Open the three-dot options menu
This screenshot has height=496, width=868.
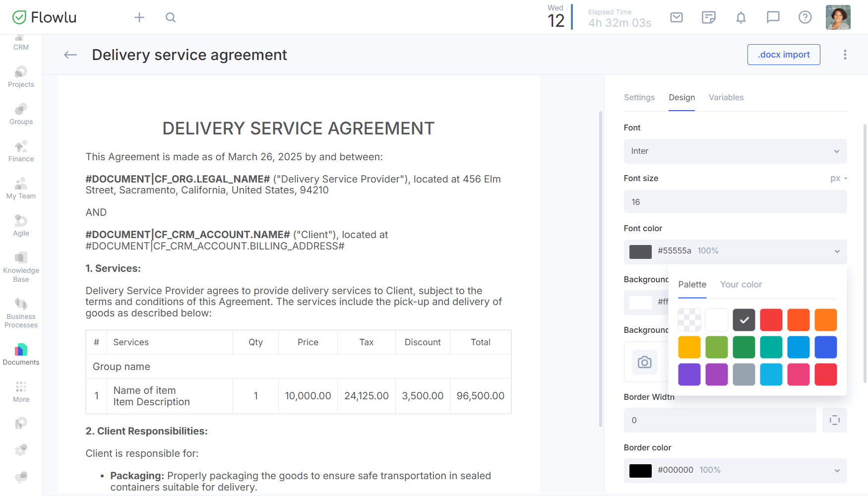(845, 55)
